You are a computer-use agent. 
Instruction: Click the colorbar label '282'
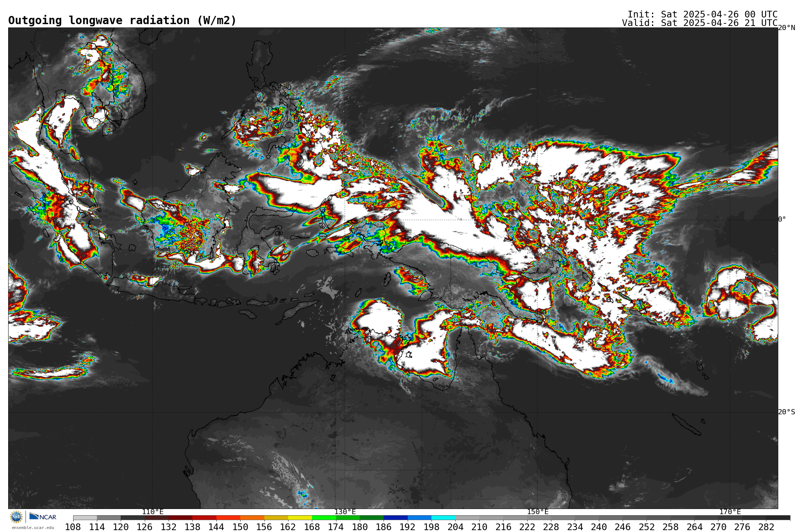pyautogui.click(x=766, y=527)
